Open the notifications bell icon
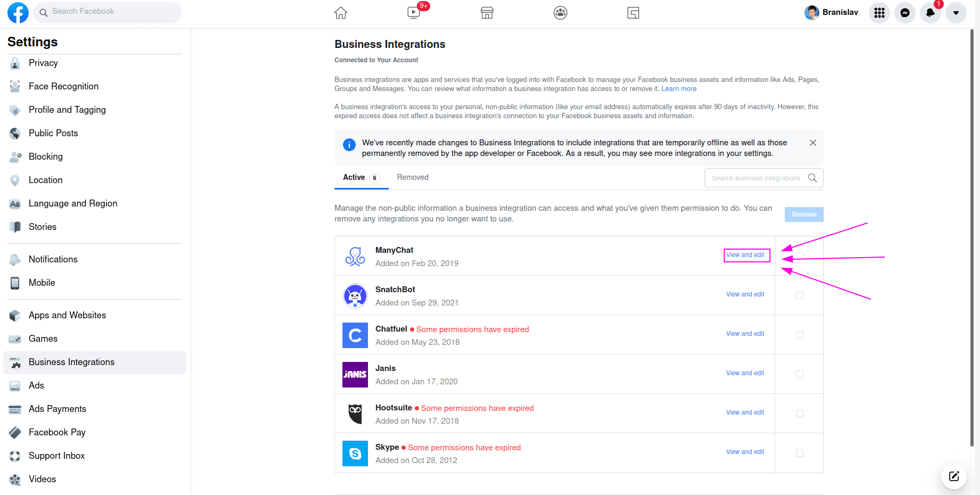Image resolution: width=980 pixels, height=495 pixels. coord(931,13)
